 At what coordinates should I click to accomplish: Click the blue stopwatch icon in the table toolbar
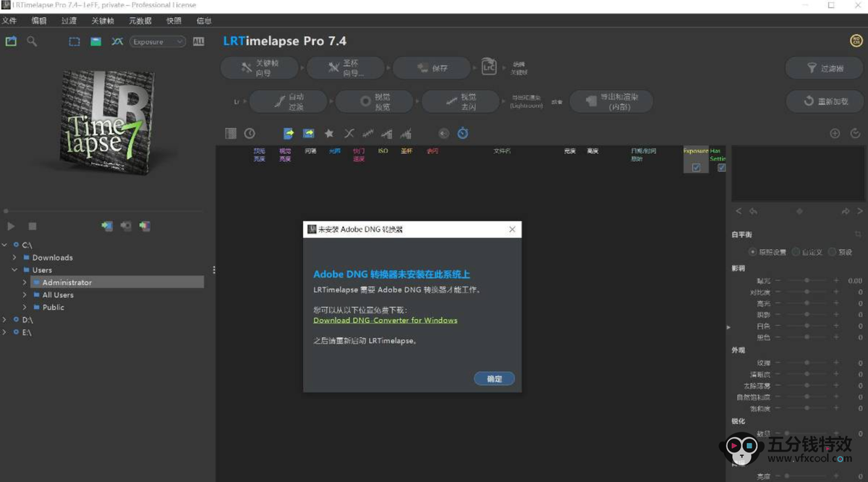click(x=463, y=133)
